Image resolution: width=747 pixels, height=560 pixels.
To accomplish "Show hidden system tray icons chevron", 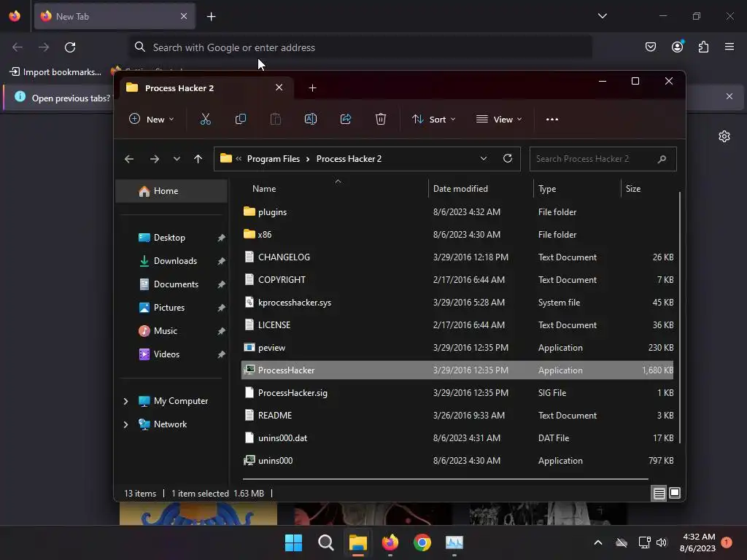I will click(598, 542).
